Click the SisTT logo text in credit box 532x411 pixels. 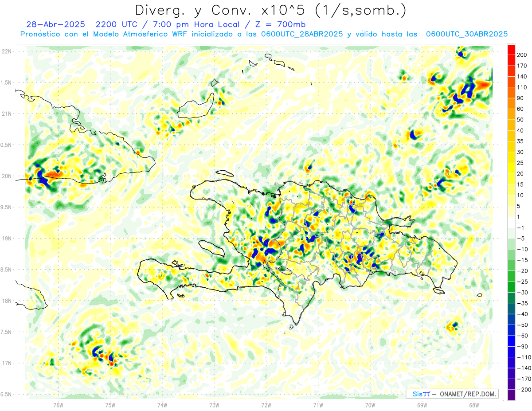click(421, 394)
